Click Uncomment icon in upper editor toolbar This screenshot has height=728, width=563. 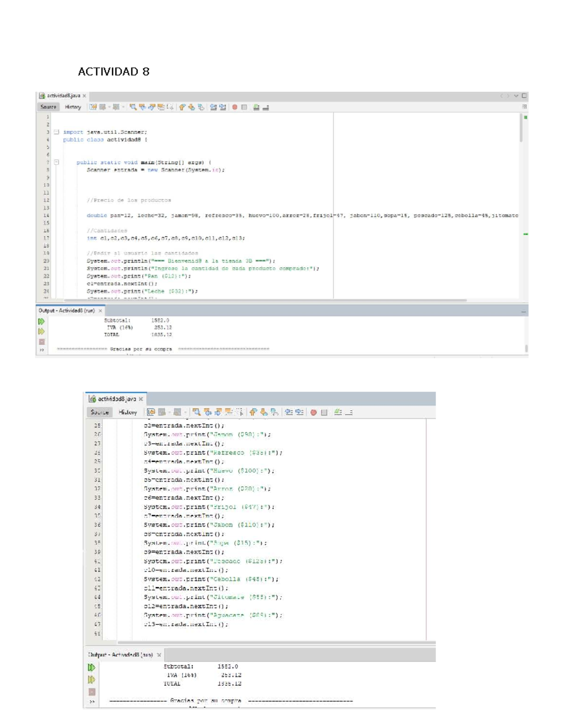(266, 107)
